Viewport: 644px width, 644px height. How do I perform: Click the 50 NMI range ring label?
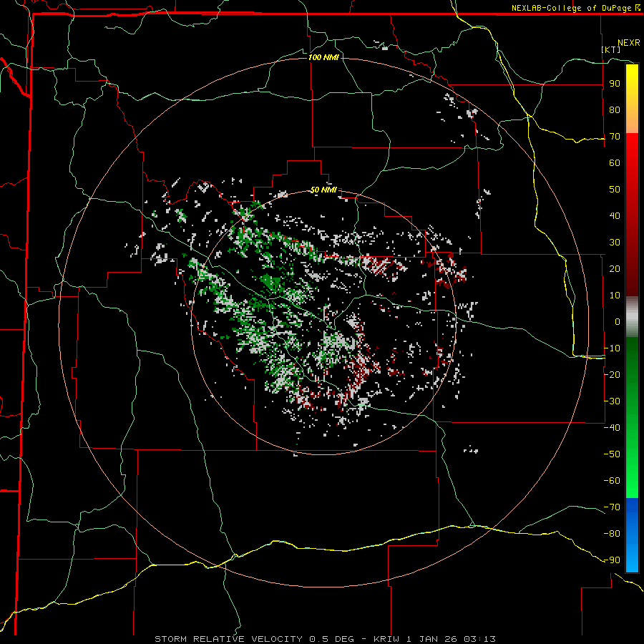323,190
